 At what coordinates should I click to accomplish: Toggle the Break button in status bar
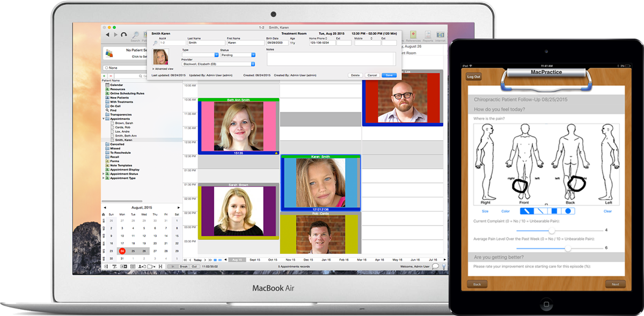tap(184, 267)
